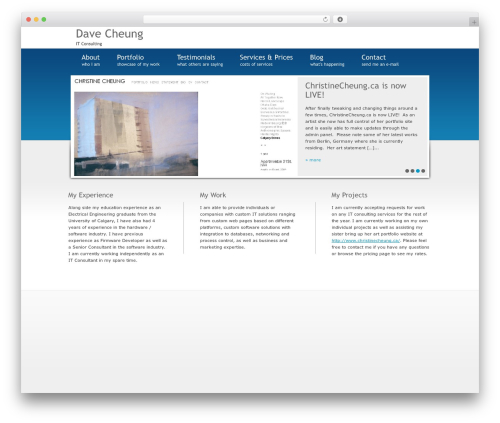500x423 pixels.
Task: Click the browser reload icon
Action: pyautogui.click(x=325, y=19)
